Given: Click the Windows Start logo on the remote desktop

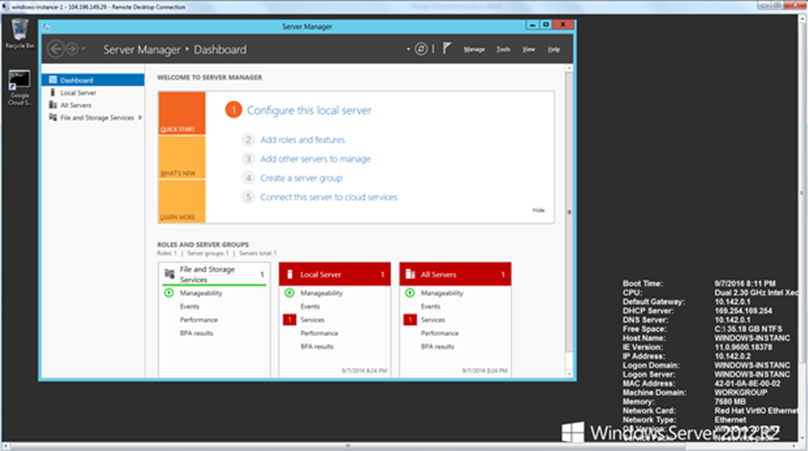Looking at the screenshot, I should (573, 432).
